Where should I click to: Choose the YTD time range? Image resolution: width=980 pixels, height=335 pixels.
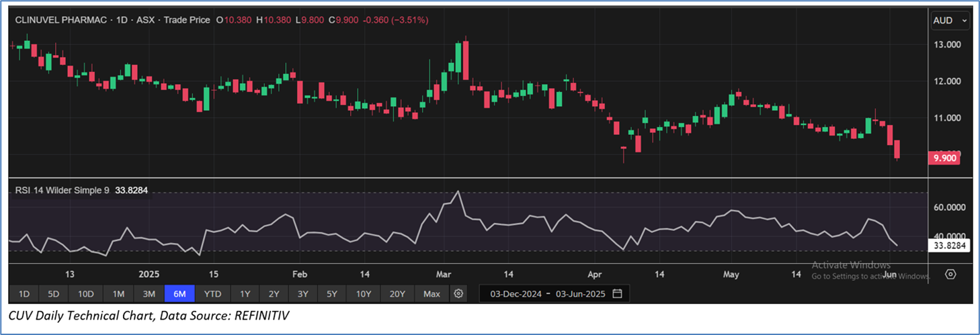pyautogui.click(x=212, y=294)
